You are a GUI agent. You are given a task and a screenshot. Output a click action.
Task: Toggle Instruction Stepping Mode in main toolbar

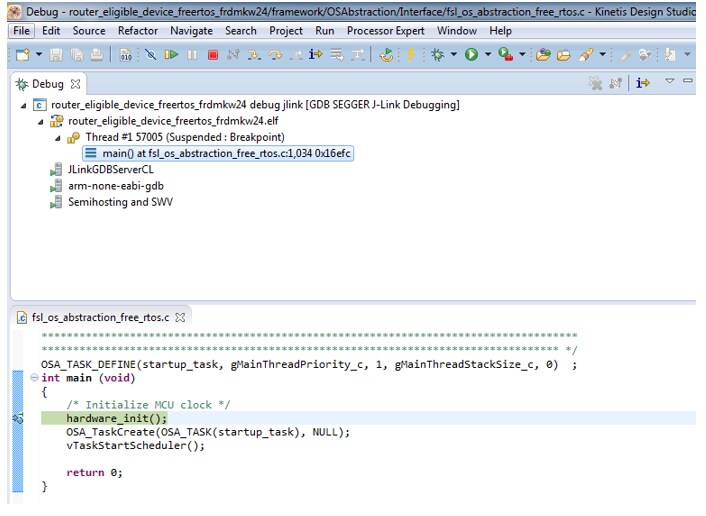(315, 55)
